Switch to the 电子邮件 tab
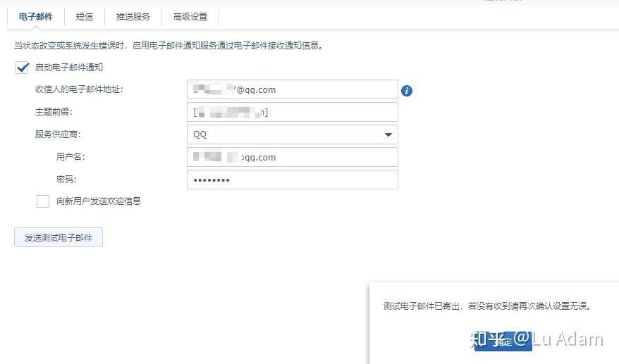Image resolution: width=619 pixels, height=364 pixels. (35, 17)
